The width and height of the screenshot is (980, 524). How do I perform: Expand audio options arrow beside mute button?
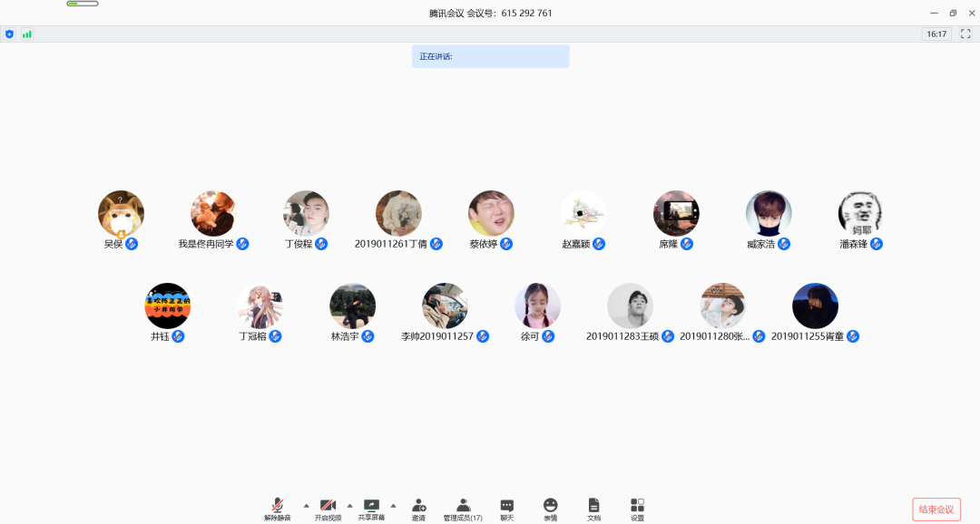tap(306, 505)
